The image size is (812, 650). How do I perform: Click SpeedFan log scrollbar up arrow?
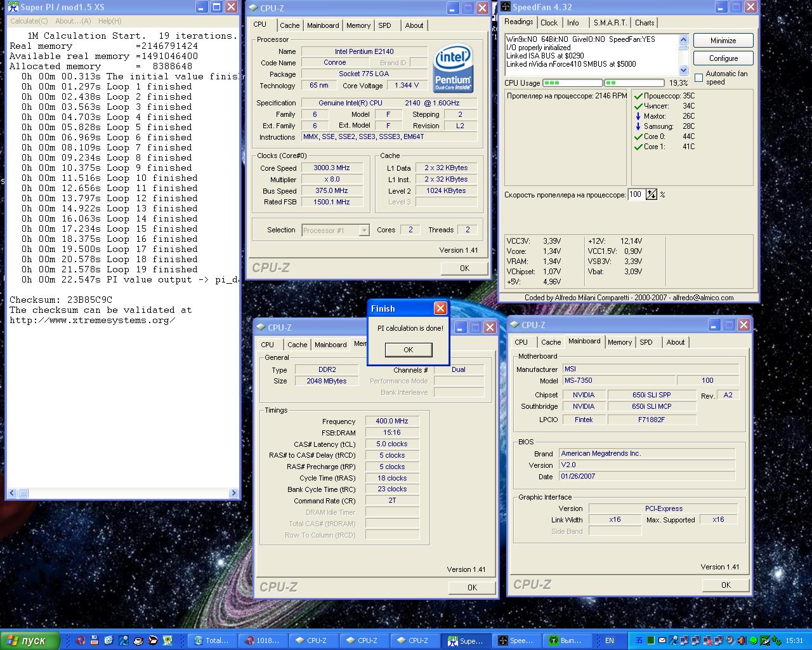pyautogui.click(x=683, y=39)
